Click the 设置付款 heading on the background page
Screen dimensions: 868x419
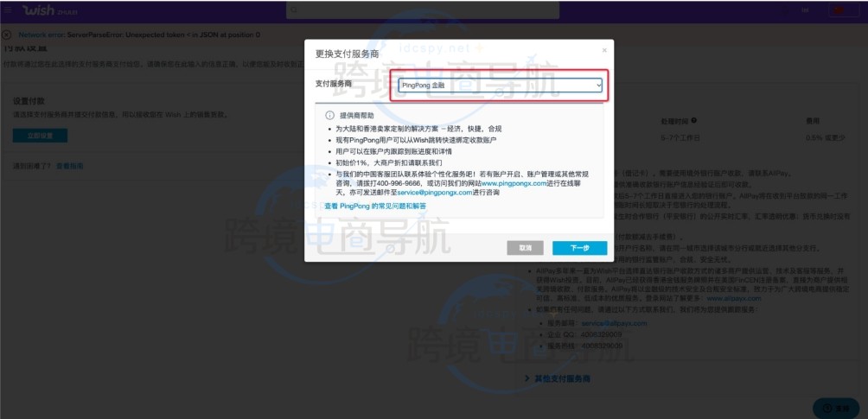click(x=29, y=101)
